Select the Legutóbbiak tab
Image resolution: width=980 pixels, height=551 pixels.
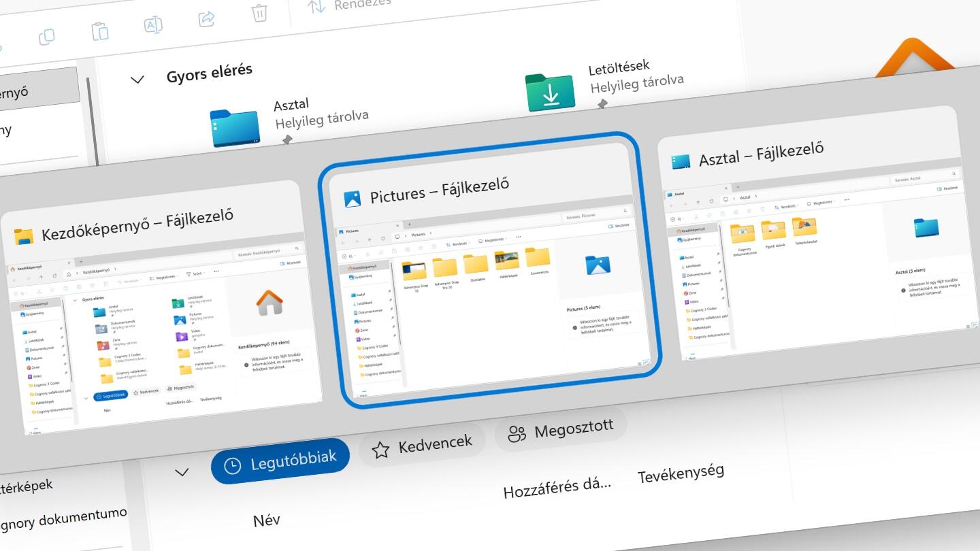(x=280, y=463)
